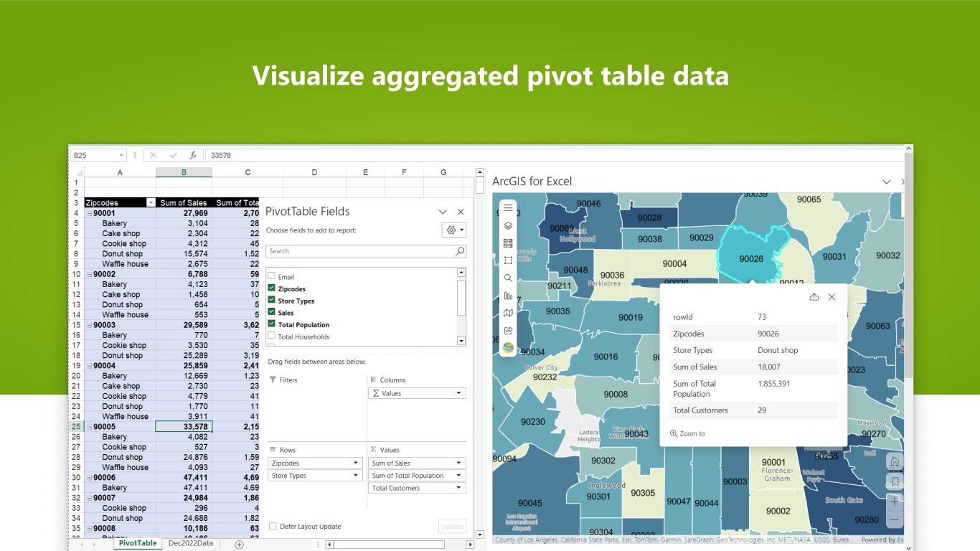Collapse the 90002 zipcode group
The width and height of the screenshot is (980, 551).
point(90,274)
